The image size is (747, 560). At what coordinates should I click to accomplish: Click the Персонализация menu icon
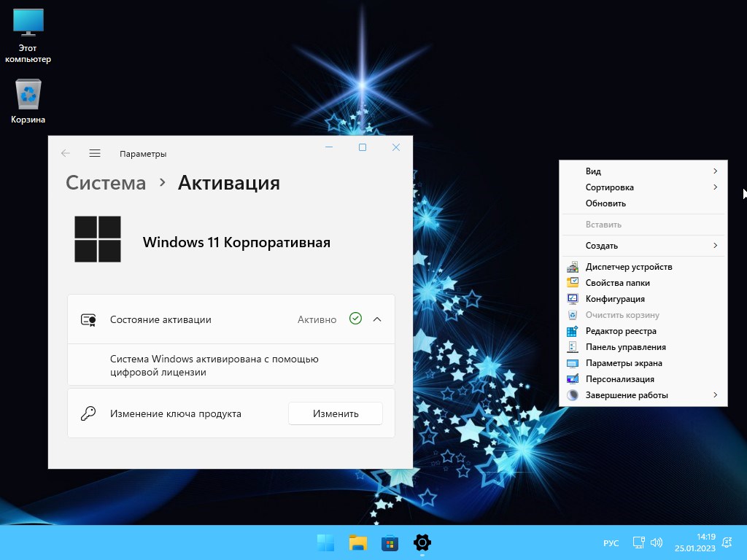click(573, 379)
